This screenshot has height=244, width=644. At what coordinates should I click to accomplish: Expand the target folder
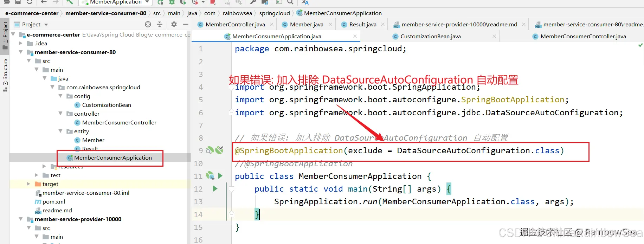(x=28, y=184)
